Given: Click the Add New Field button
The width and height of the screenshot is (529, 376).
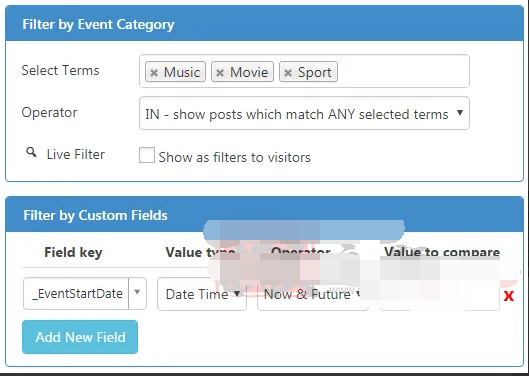Looking at the screenshot, I should coord(80,337).
